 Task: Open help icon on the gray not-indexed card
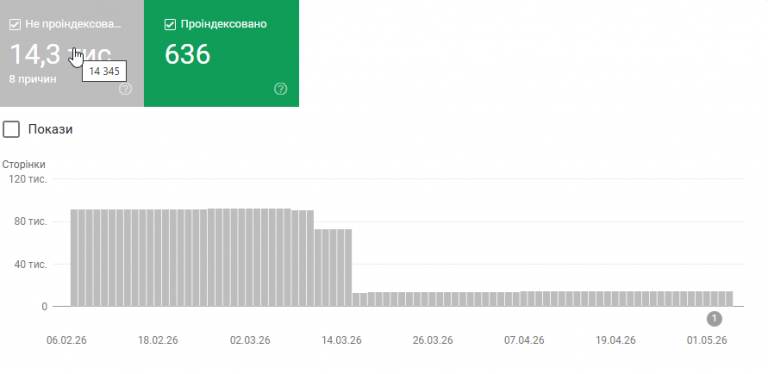pyautogui.click(x=125, y=89)
